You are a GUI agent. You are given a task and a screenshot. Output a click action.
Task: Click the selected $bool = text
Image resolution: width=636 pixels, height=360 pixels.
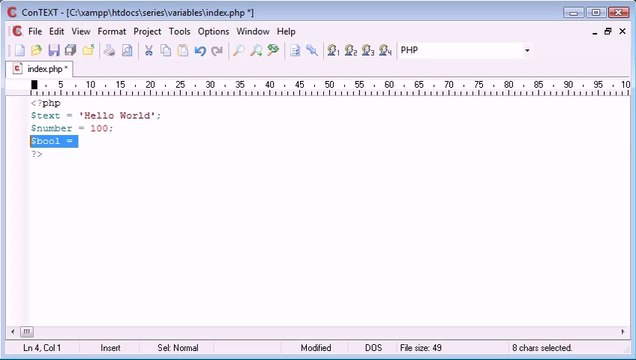54,141
